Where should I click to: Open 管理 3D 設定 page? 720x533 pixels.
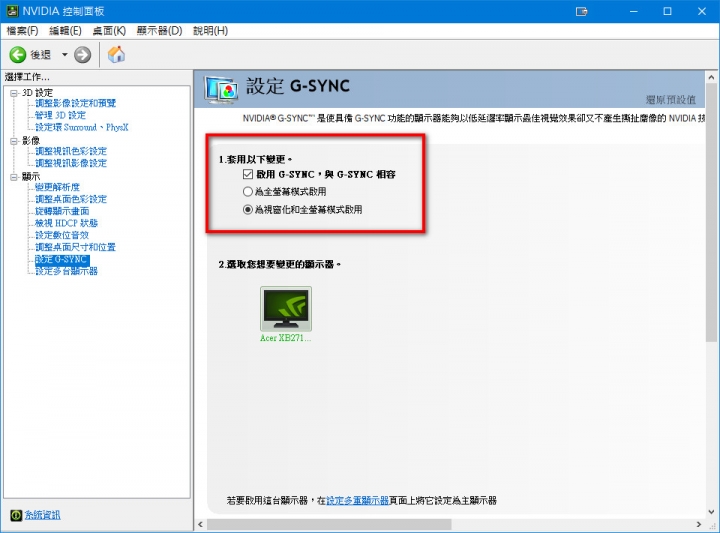pos(61,115)
